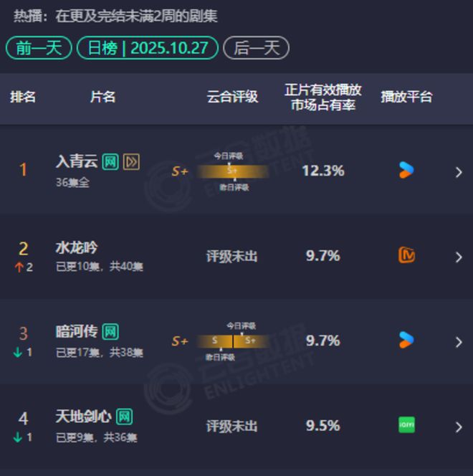Open the 日榜 2025.10.27 date selector
473x476 pixels.
click(x=148, y=48)
